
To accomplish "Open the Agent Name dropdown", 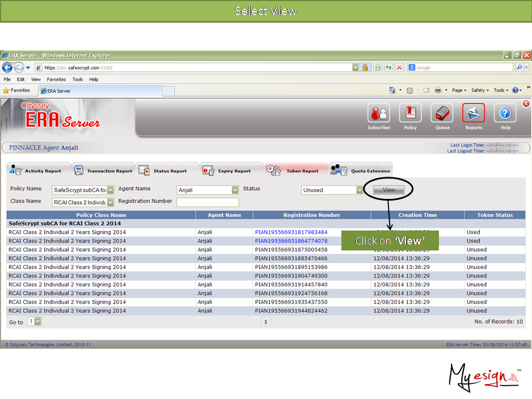I will click(235, 190).
